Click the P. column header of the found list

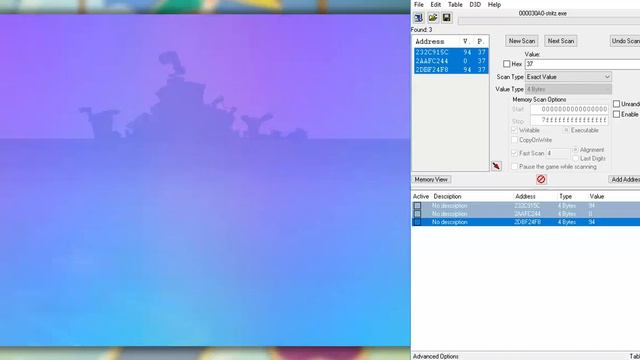point(481,41)
